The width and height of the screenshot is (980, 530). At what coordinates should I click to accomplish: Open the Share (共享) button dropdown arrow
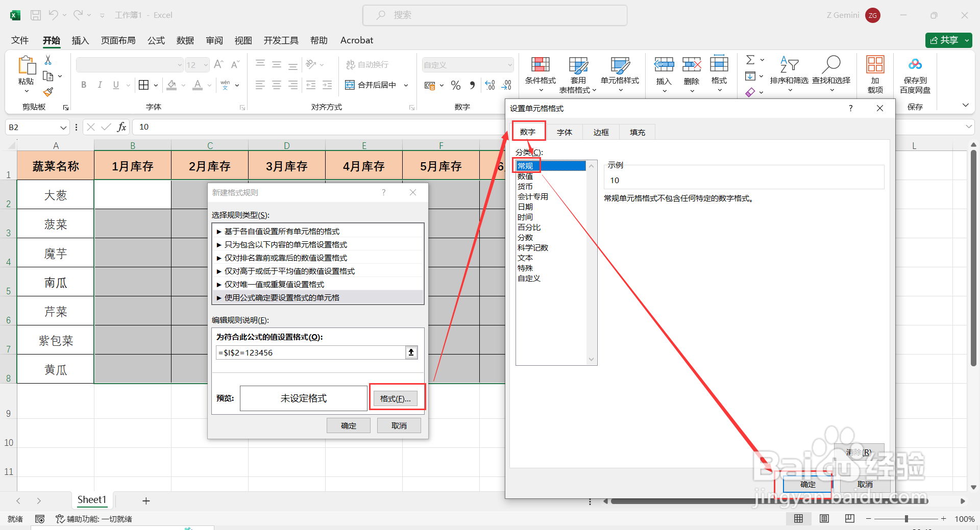click(967, 40)
